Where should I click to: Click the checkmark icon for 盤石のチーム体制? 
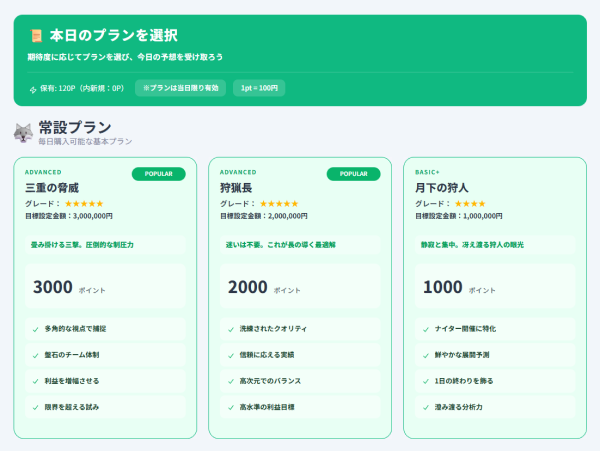(36, 355)
